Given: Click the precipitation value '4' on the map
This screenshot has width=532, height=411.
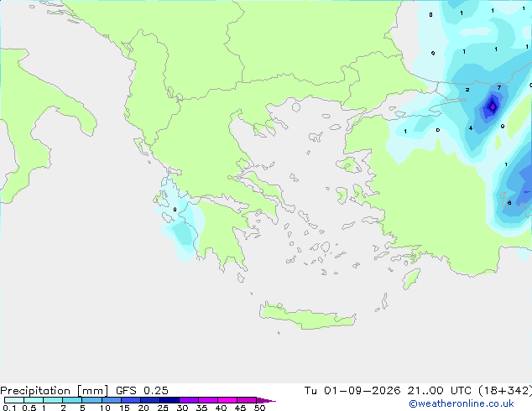Looking at the screenshot, I should (x=471, y=127).
